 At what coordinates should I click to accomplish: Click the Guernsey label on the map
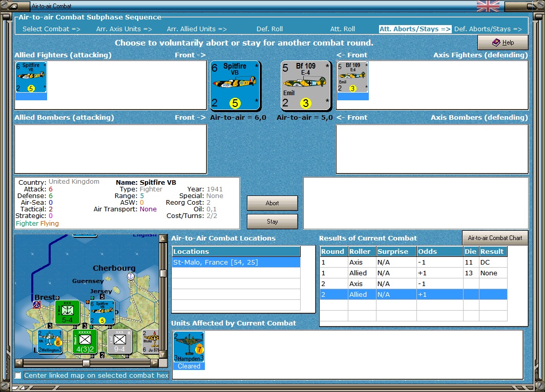pos(88,281)
